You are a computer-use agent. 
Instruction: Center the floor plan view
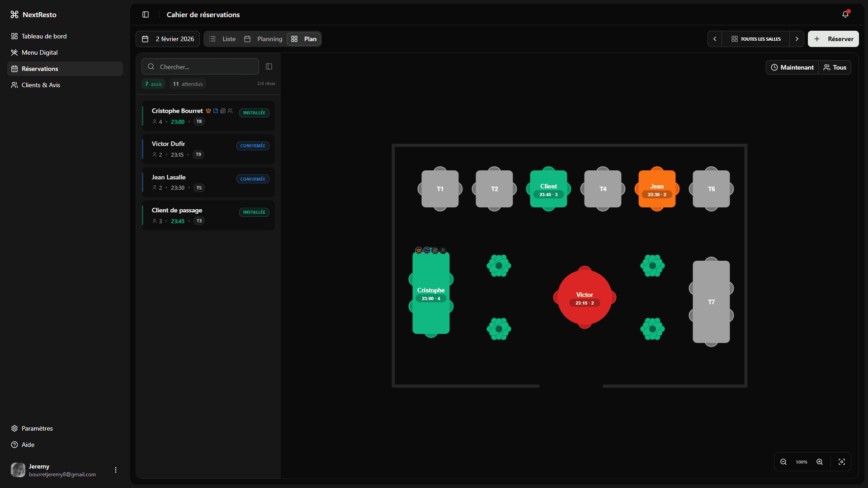pos(842,462)
